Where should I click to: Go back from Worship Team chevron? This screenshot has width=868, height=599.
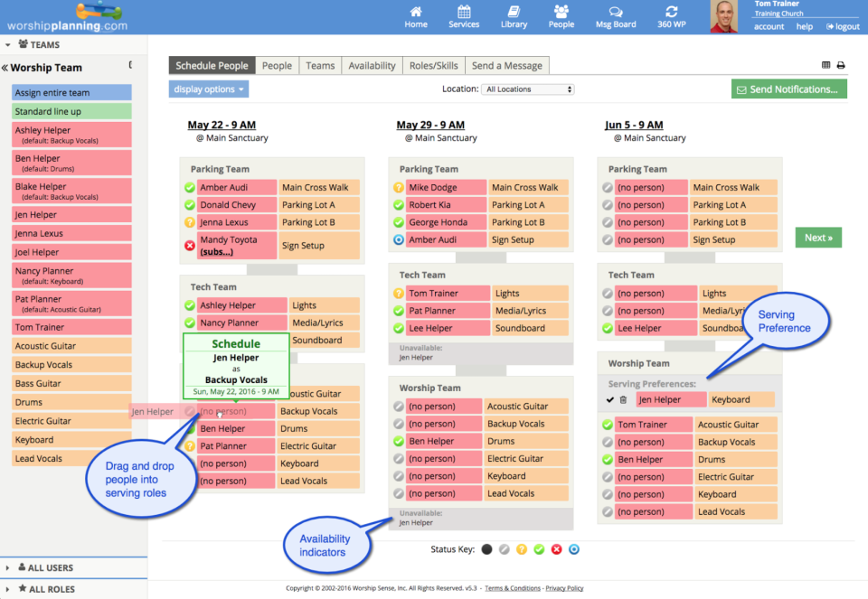point(5,68)
